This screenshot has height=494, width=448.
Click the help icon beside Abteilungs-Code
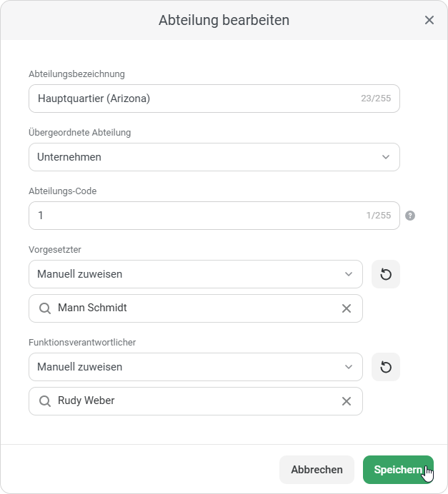coord(410,216)
